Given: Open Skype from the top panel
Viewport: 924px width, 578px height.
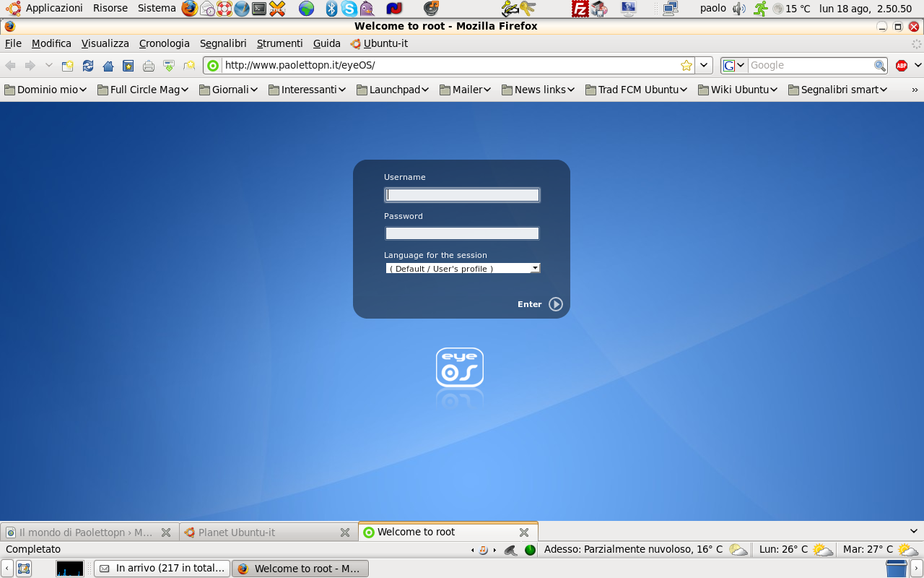Looking at the screenshot, I should click(x=349, y=9).
